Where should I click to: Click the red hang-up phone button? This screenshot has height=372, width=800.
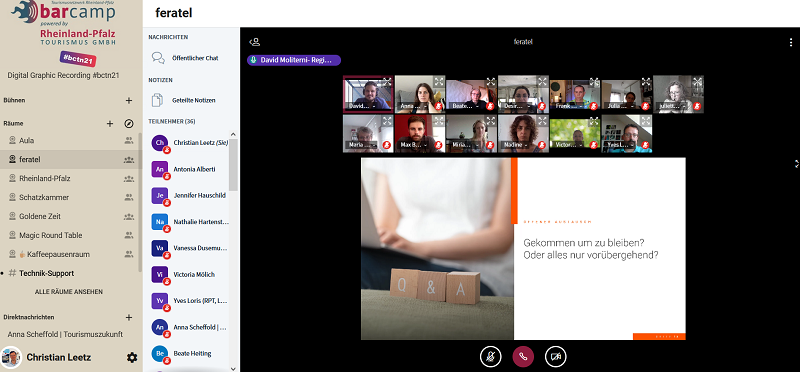[x=523, y=357]
